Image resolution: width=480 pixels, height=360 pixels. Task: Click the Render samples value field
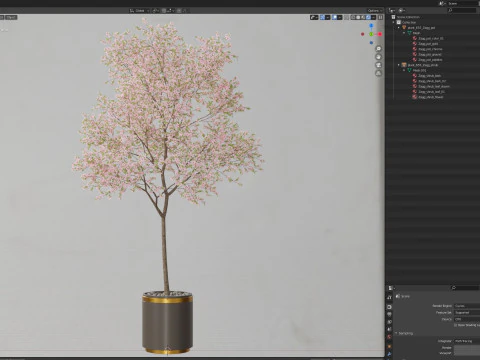point(467,348)
